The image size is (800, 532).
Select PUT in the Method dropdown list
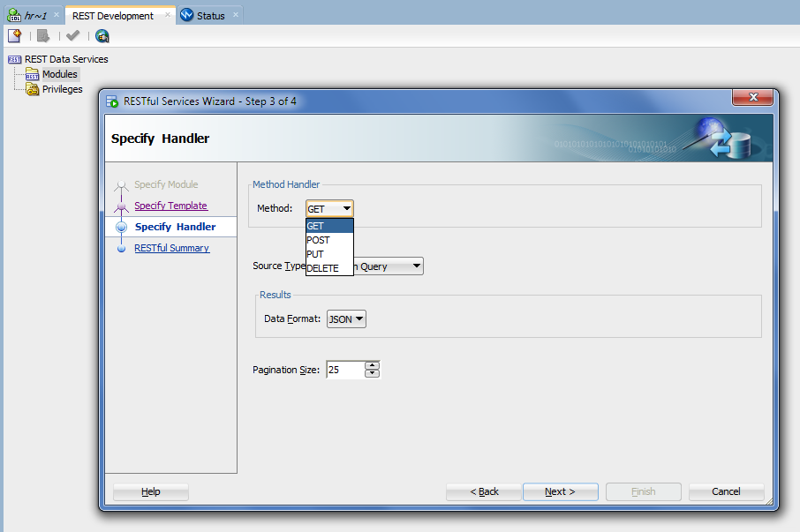click(315, 254)
